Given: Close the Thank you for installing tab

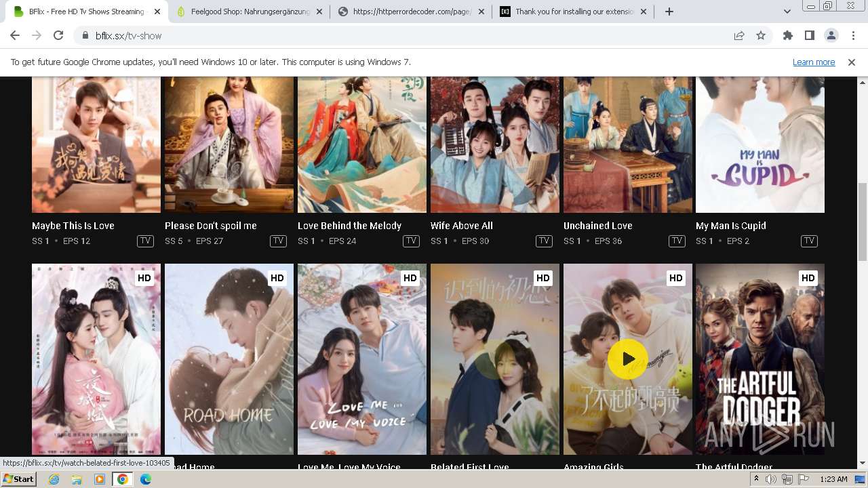Looking at the screenshot, I should [644, 12].
